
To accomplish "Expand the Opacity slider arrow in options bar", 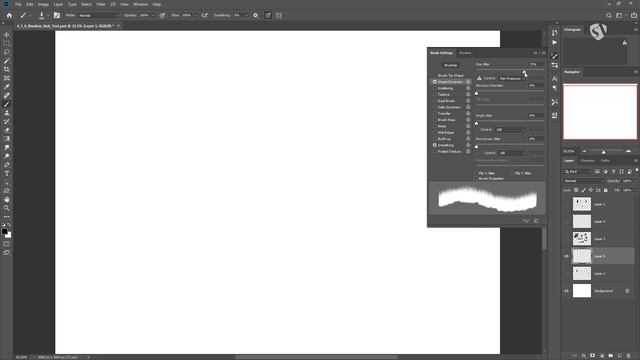I will [x=153, y=16].
